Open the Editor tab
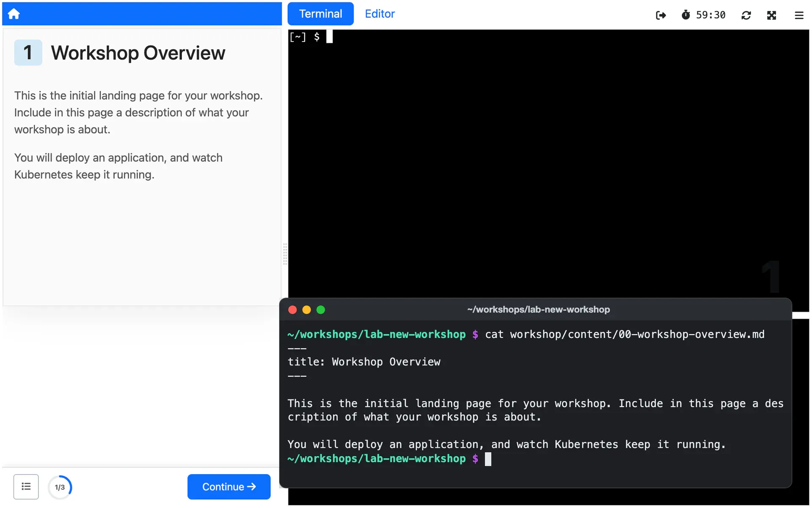This screenshot has width=812, height=508. [380, 14]
